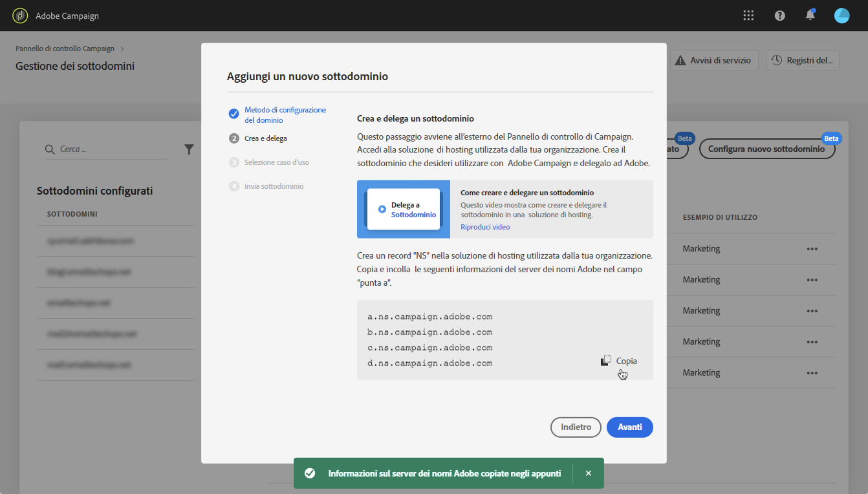868x494 pixels.
Task: Click the d.ns.campaign.adobe.com name server text
Action: [x=430, y=363]
